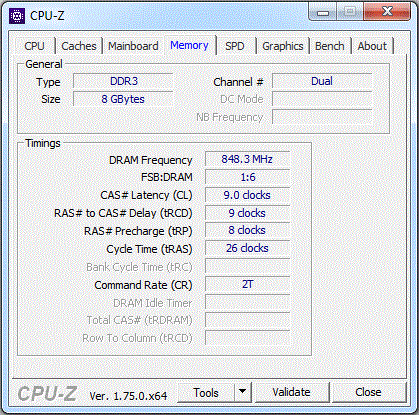The image size is (419, 415).
Task: Expand the Tools dropdown arrow
Action: pyautogui.click(x=243, y=392)
